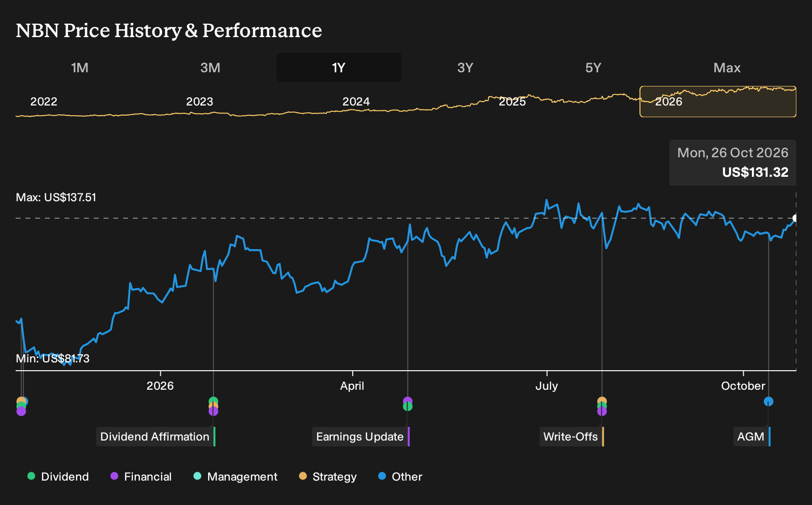812x505 pixels.
Task: Click the Min: US$81.73 label
Action: click(53, 358)
